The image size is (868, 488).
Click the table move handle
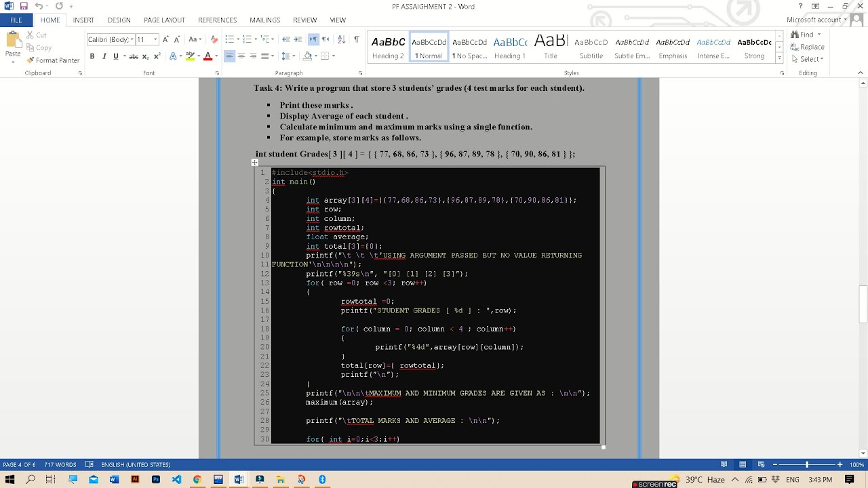(254, 162)
